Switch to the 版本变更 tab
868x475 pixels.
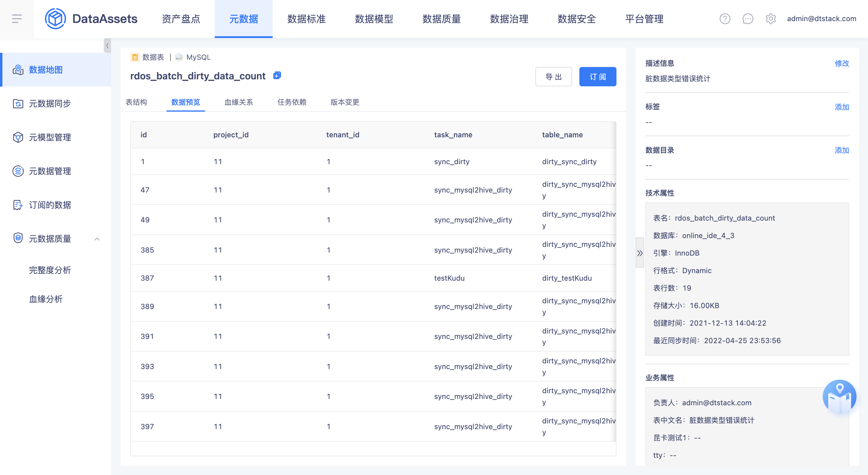point(345,102)
